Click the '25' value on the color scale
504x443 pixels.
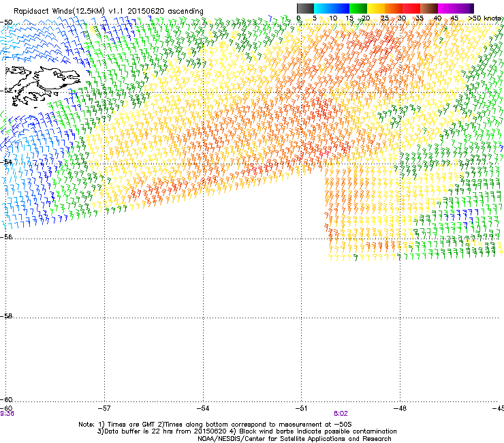tap(385, 18)
